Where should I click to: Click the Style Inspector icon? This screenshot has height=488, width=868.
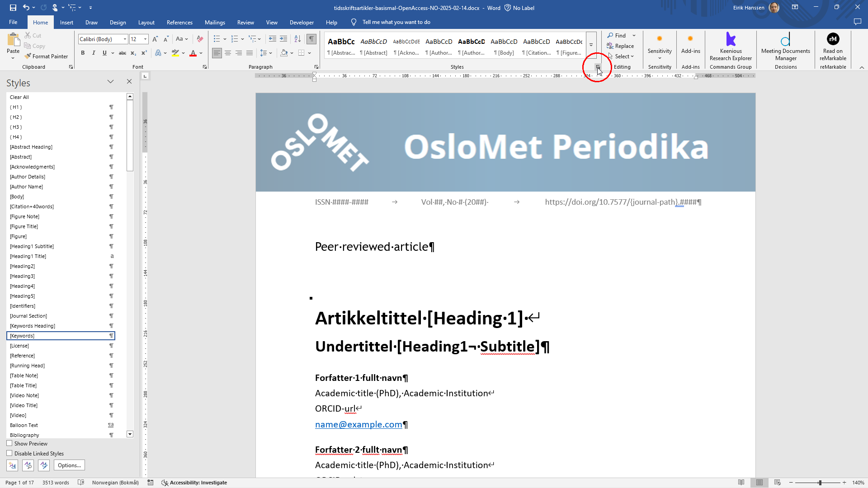click(28, 465)
